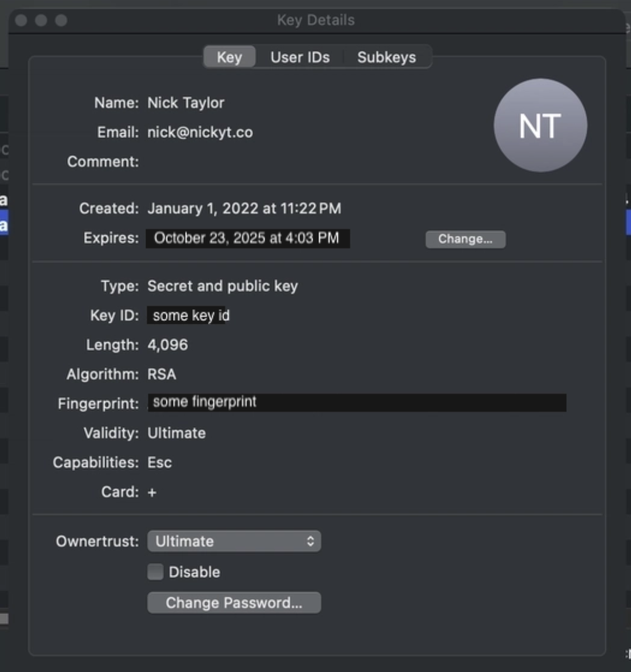Screen dimensions: 631x672
Task: Click the created date January 1, 2022
Action: click(x=244, y=209)
